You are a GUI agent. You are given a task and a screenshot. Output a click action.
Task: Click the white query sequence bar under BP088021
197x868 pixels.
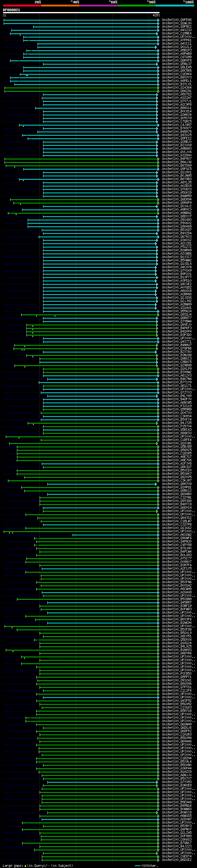click(x=81, y=13)
